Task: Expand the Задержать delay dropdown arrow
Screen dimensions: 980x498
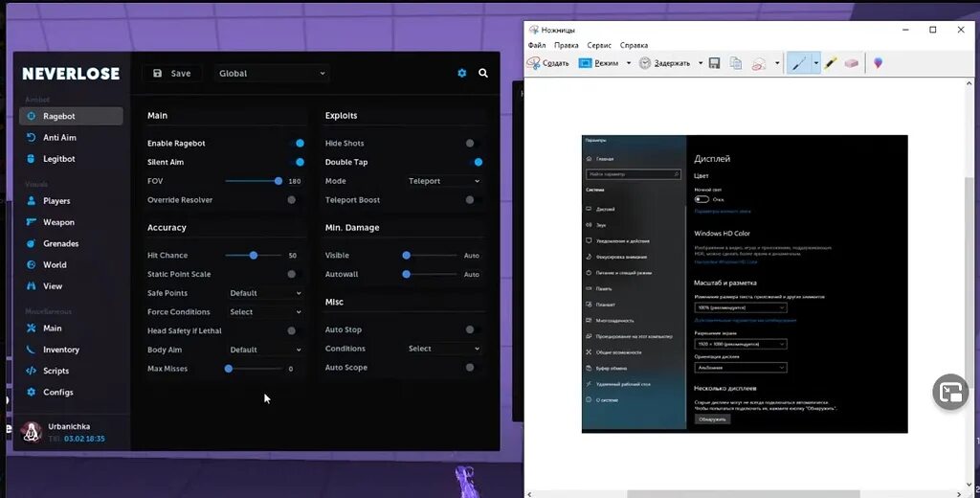Action: [700, 63]
